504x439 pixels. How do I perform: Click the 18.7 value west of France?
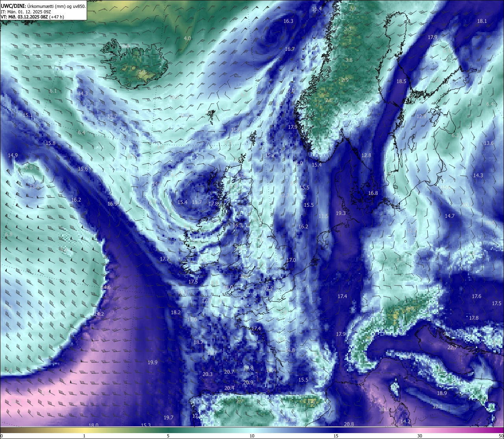[x=198, y=342]
